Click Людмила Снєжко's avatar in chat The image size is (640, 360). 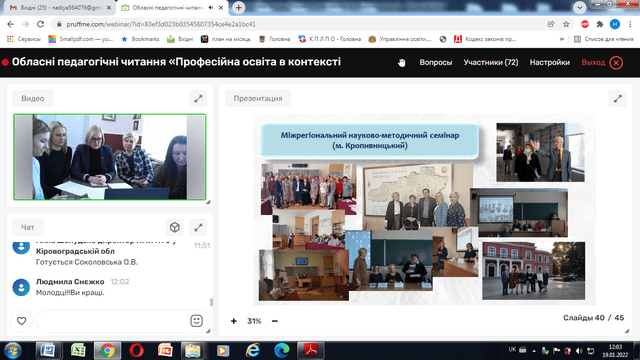point(21,287)
